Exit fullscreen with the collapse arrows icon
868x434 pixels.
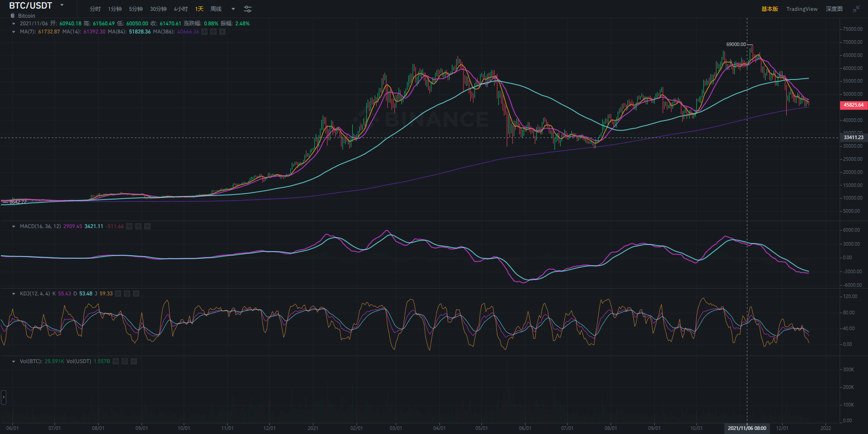pyautogui.click(x=856, y=9)
